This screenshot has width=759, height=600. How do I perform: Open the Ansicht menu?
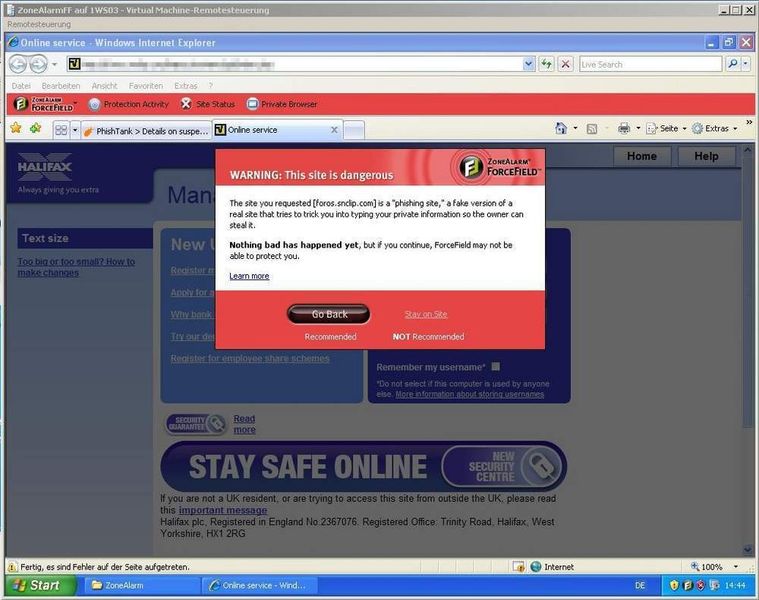pyautogui.click(x=104, y=86)
